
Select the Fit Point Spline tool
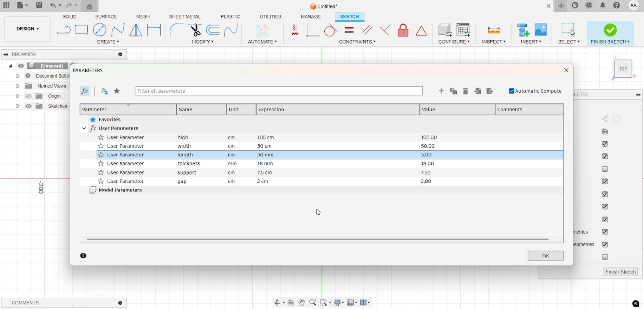(118, 30)
